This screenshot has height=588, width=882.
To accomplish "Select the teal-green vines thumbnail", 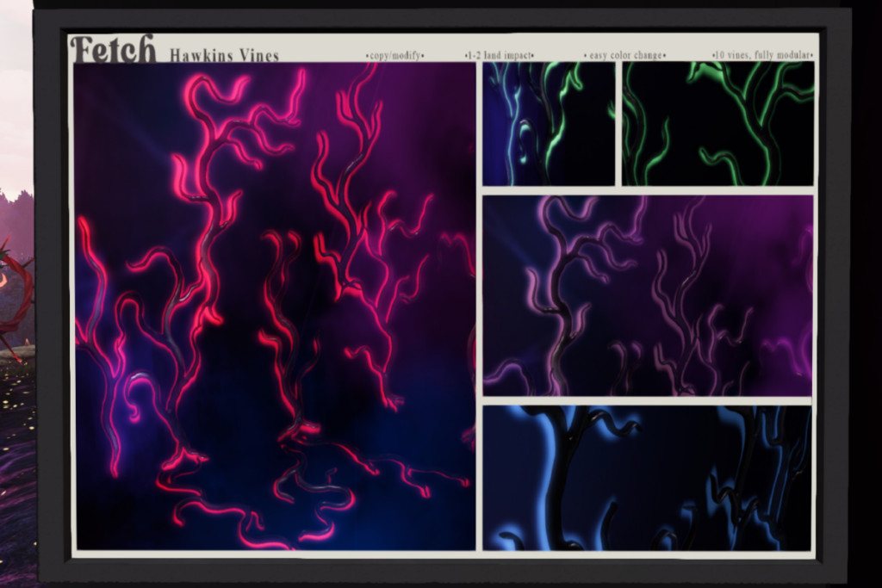I will point(548,123).
